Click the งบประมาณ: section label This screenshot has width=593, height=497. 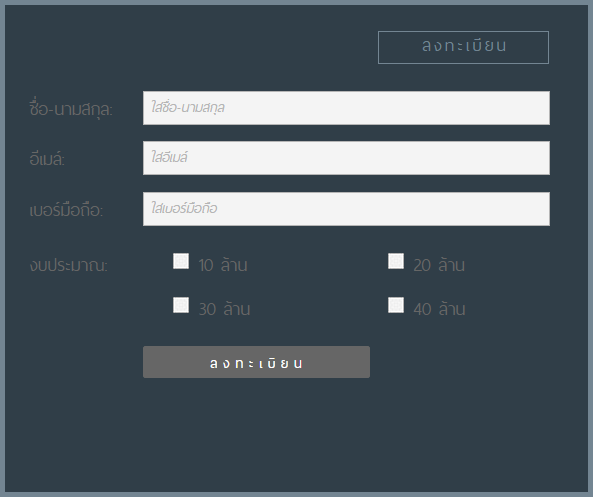pyautogui.click(x=68, y=265)
